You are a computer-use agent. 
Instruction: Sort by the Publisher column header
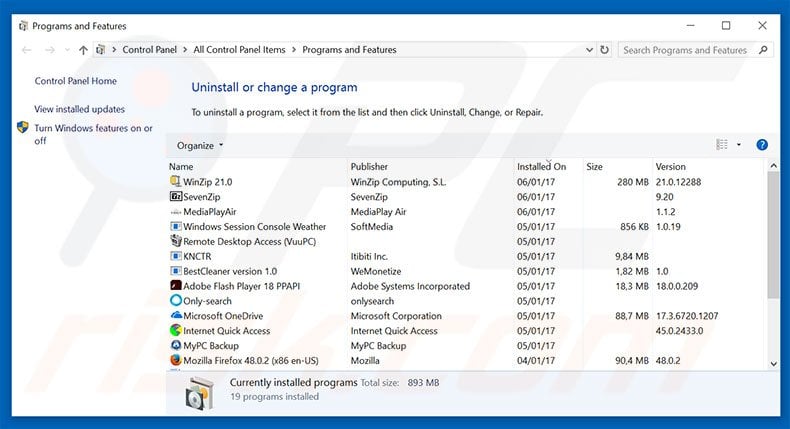coord(369,166)
